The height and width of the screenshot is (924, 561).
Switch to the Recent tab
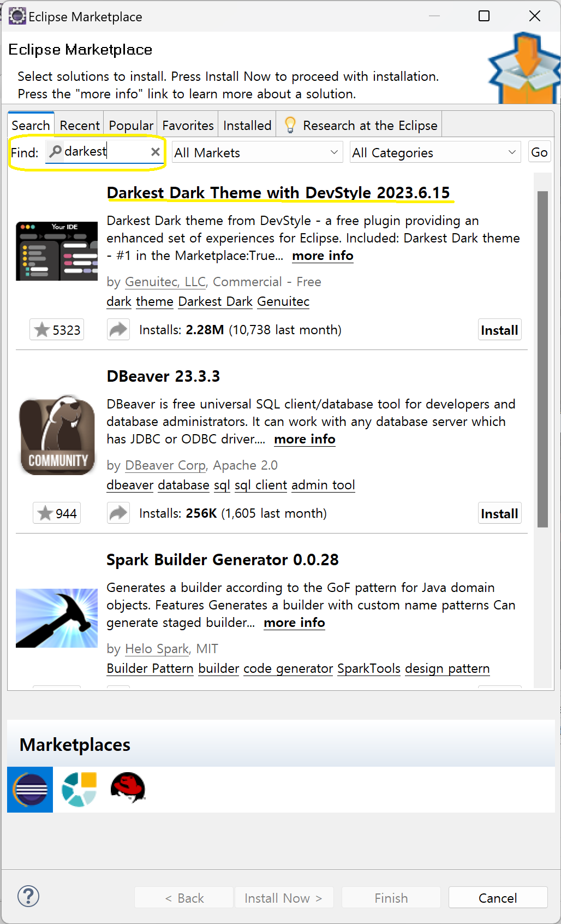pyautogui.click(x=80, y=125)
